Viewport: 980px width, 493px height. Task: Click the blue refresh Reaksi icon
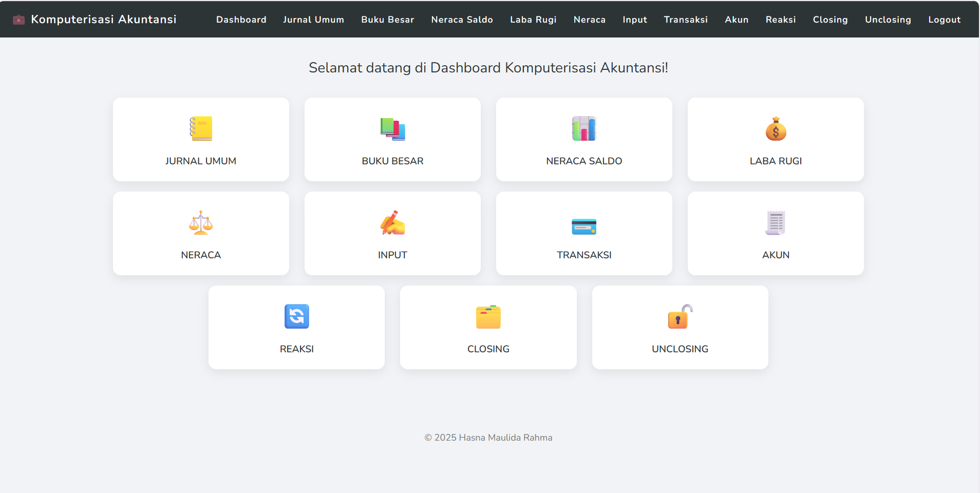(x=297, y=316)
